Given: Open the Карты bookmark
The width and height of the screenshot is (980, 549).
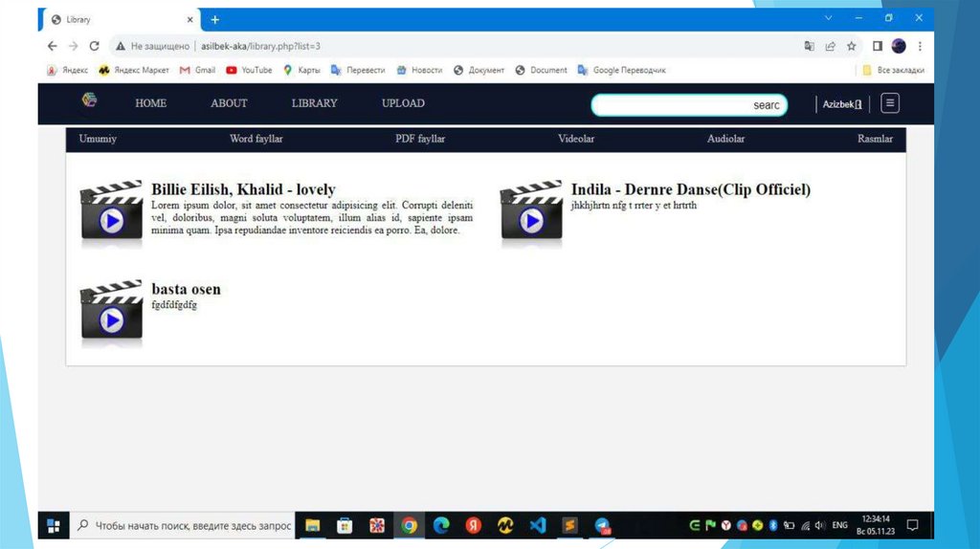Looking at the screenshot, I should click(301, 70).
